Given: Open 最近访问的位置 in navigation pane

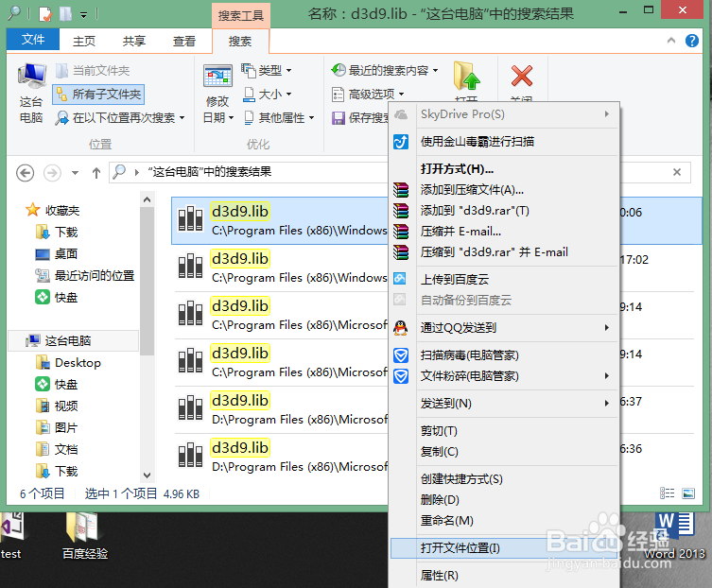Looking at the screenshot, I should [x=85, y=276].
